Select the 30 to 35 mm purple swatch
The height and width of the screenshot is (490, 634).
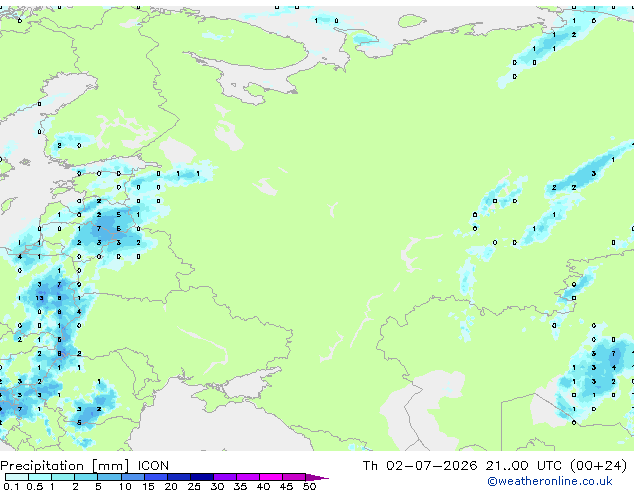tap(224, 477)
